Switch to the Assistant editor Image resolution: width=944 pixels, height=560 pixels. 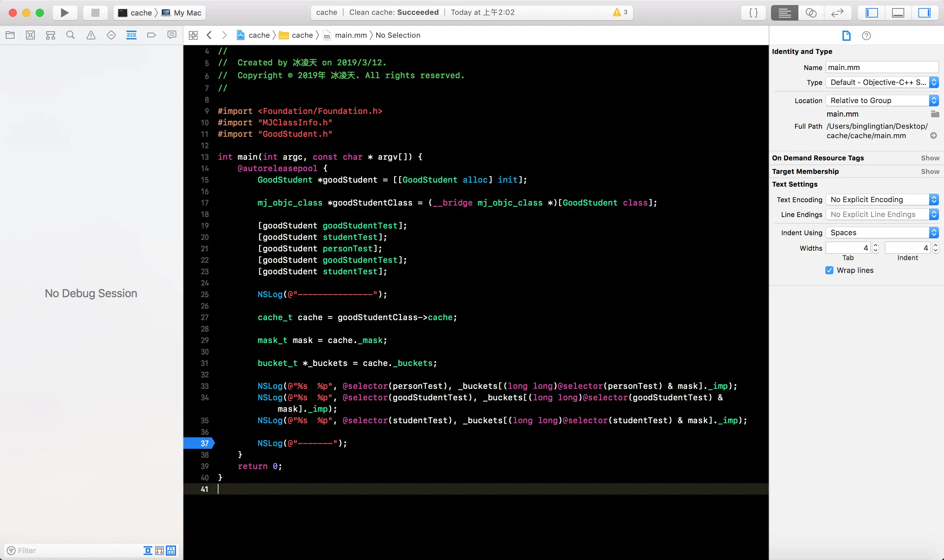(x=811, y=12)
